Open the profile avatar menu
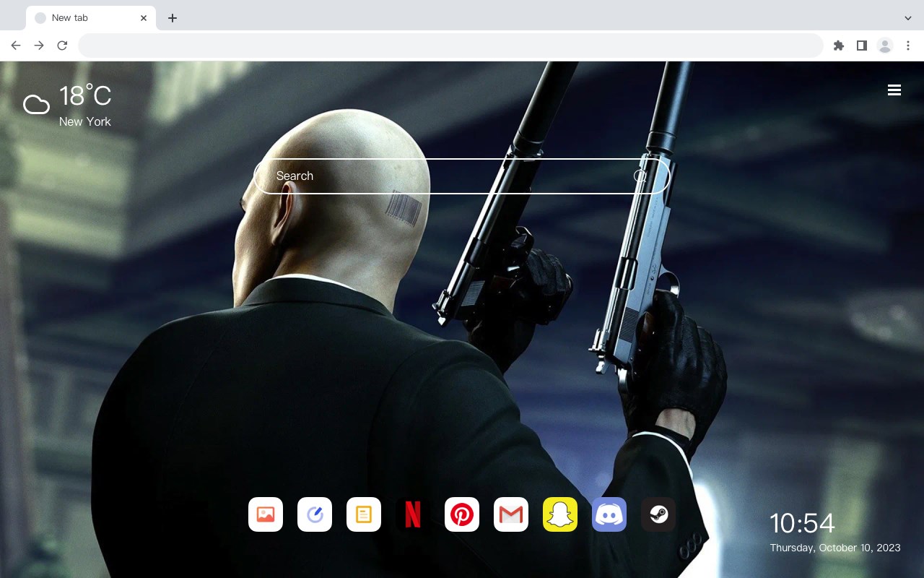This screenshot has width=924, height=578. pos(885,46)
